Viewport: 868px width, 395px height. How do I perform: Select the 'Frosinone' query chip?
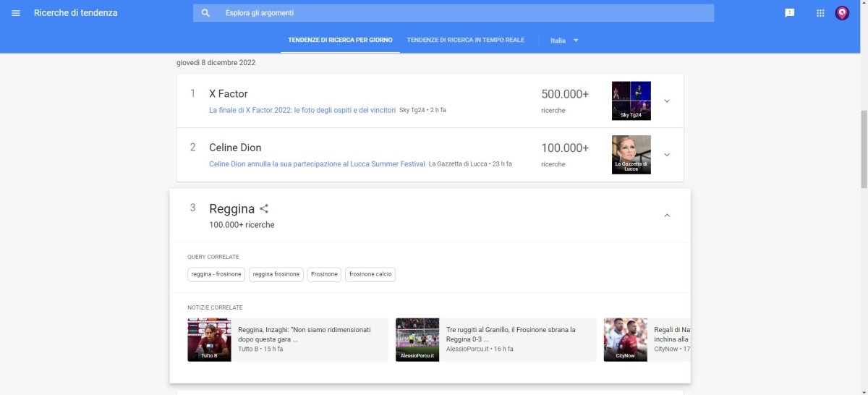coord(324,274)
